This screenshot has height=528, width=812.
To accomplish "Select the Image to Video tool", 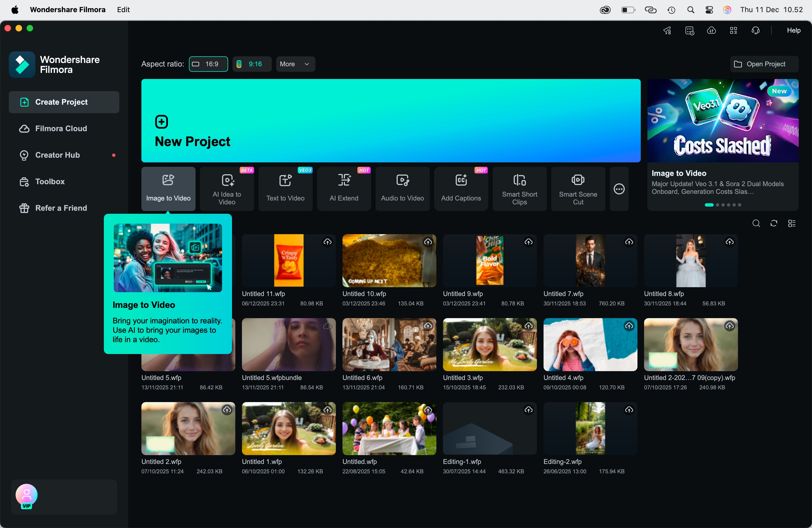I will pos(168,189).
